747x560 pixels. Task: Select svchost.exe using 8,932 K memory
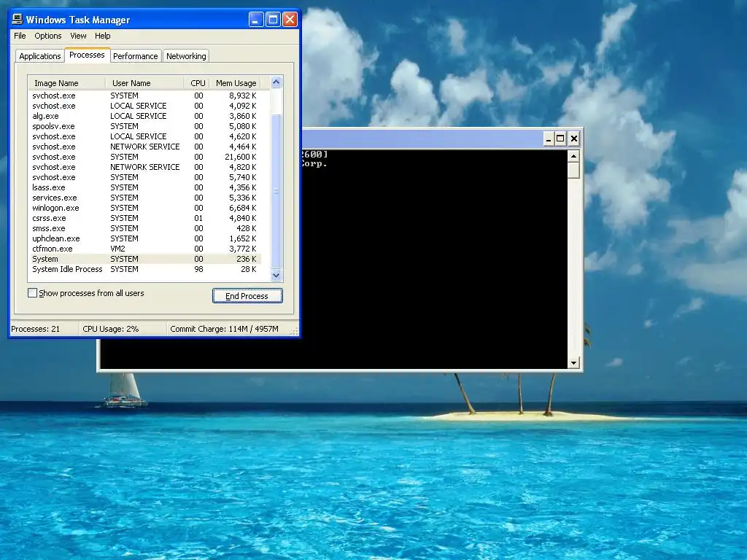pos(145,96)
